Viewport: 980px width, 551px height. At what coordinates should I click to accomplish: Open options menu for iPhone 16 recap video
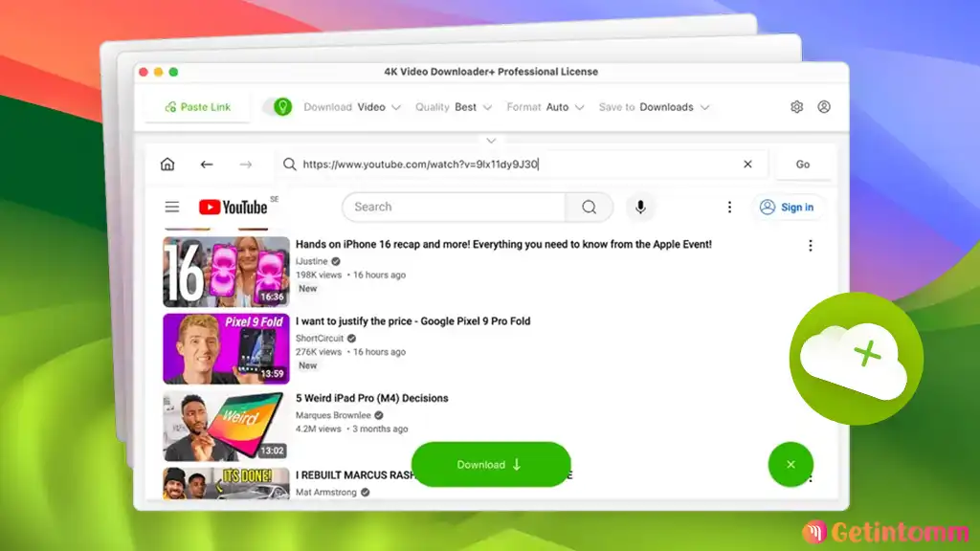(x=810, y=246)
